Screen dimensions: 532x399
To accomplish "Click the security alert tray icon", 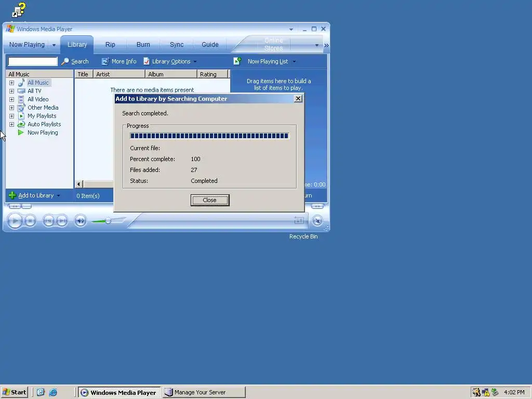I will (486, 393).
